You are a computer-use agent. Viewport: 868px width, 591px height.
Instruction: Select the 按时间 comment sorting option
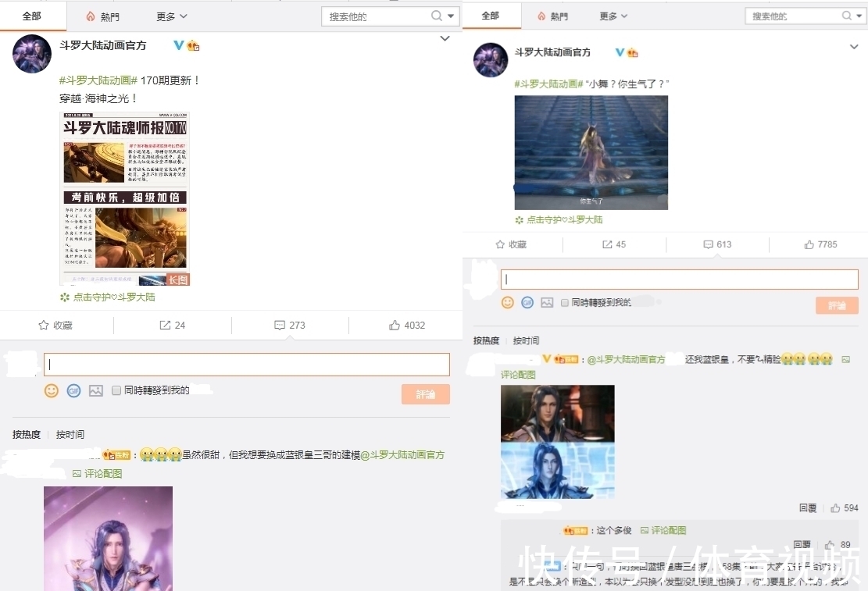tap(70, 434)
